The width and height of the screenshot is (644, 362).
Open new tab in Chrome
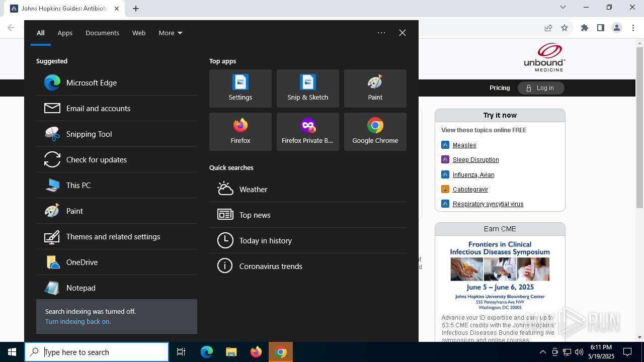[136, 9]
